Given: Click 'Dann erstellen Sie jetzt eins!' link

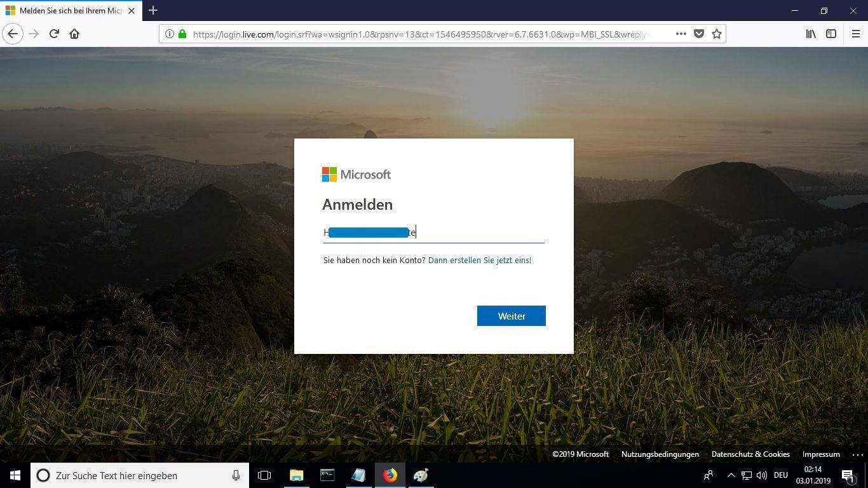Looking at the screenshot, I should 479,260.
